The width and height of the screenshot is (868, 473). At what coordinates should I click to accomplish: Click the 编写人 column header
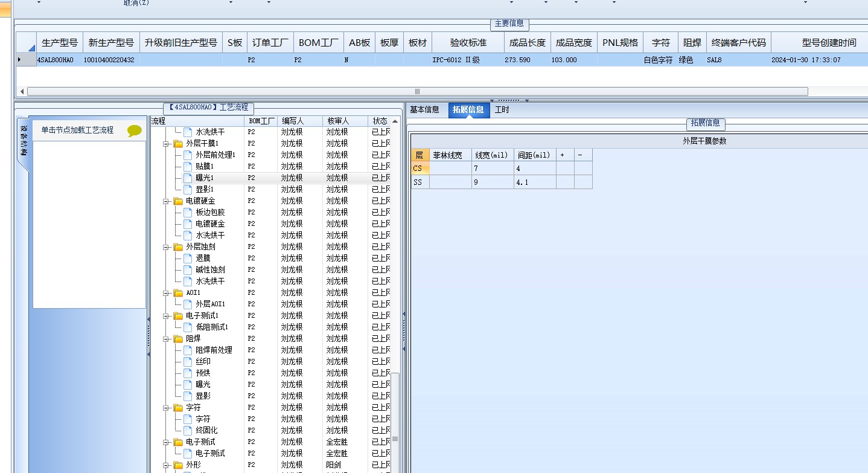pyautogui.click(x=301, y=121)
